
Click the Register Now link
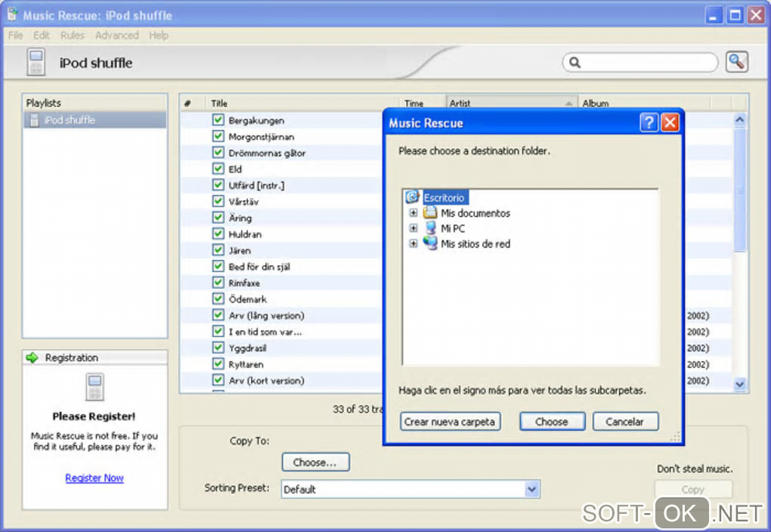(94, 478)
